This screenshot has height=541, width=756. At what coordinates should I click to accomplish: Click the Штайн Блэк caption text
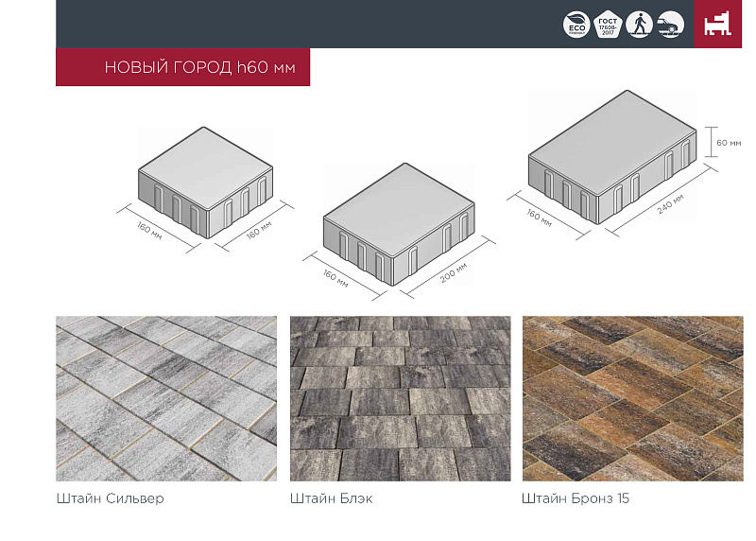click(x=331, y=497)
